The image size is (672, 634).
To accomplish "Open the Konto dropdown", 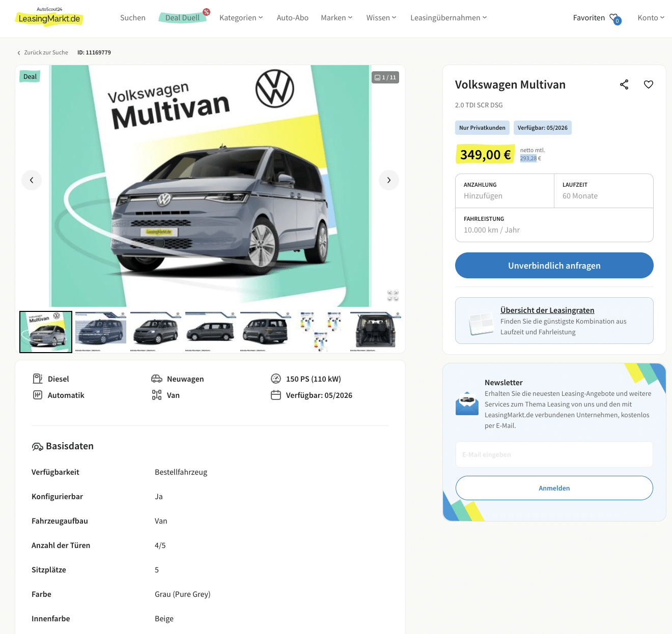I will click(651, 18).
